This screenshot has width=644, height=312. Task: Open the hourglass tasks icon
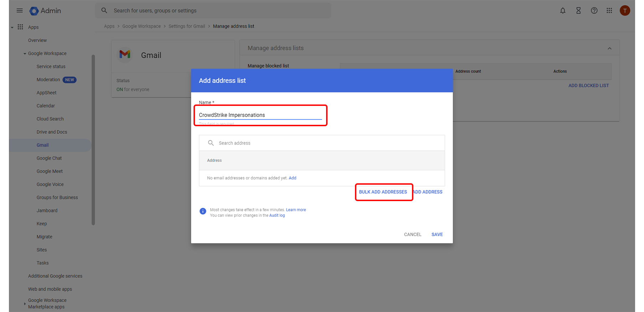[578, 11]
